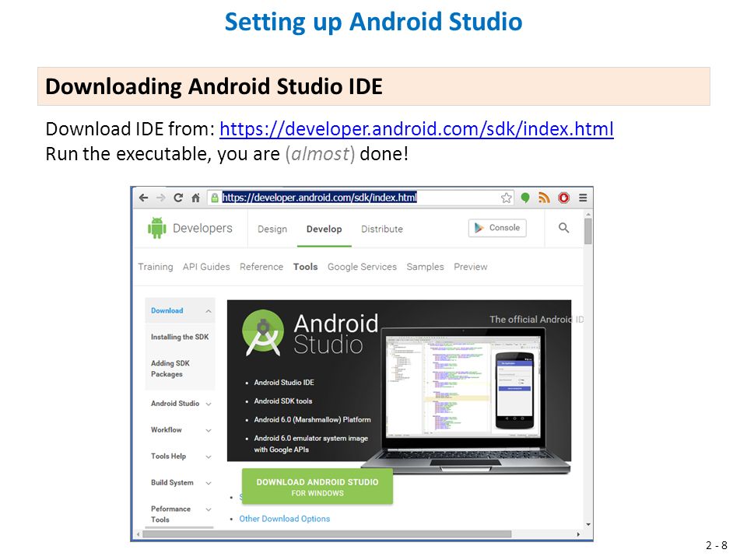Open the Distribute tab
The height and width of the screenshot is (560, 747).
pyautogui.click(x=382, y=229)
